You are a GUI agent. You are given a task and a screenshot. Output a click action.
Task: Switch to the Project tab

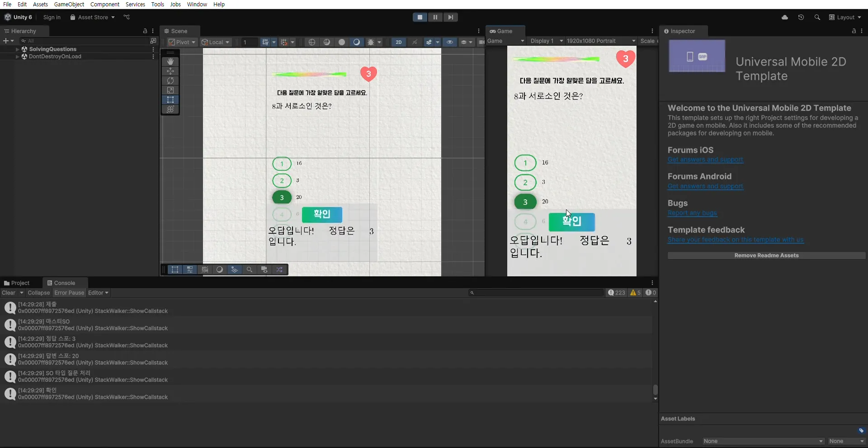click(17, 283)
